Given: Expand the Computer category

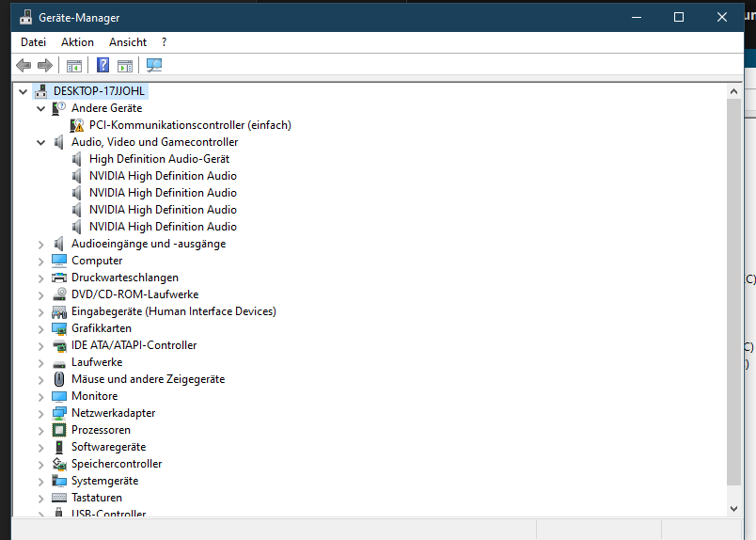Looking at the screenshot, I should point(41,262).
